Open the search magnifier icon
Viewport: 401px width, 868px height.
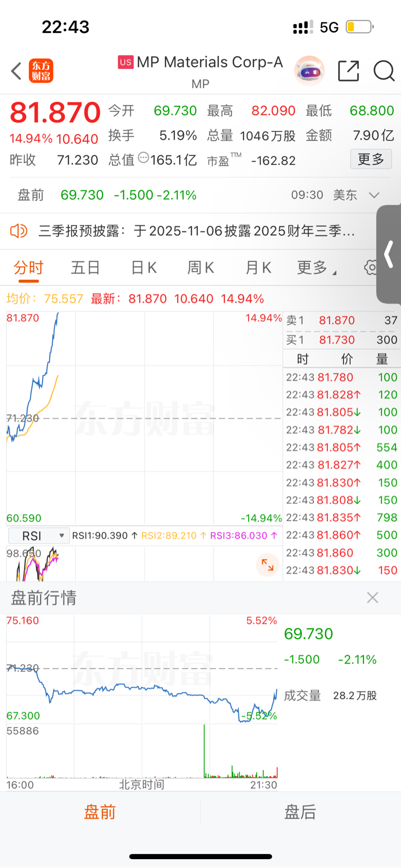pyautogui.click(x=384, y=71)
